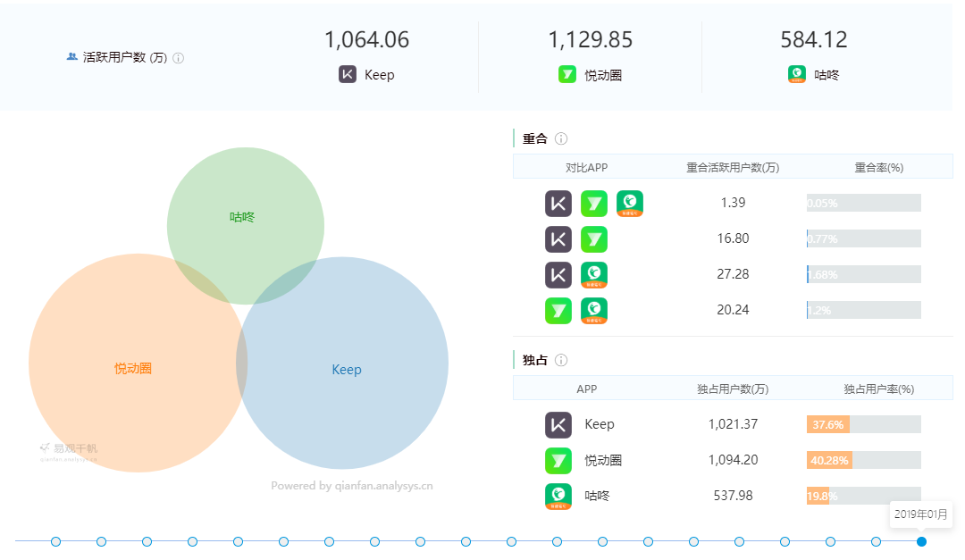965x560 pixels.
Task: Click the info icon beside 活跃用户数 (万)
Action: click(179, 58)
